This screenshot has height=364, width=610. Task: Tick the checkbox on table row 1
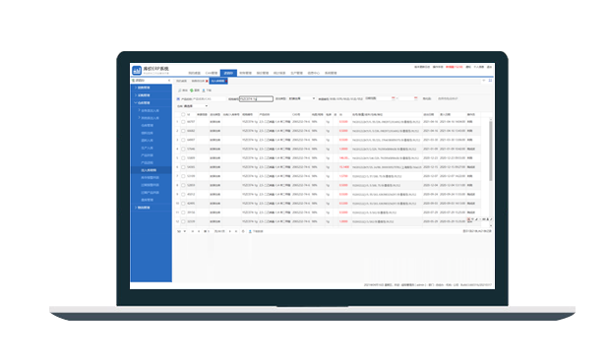pos(183,122)
